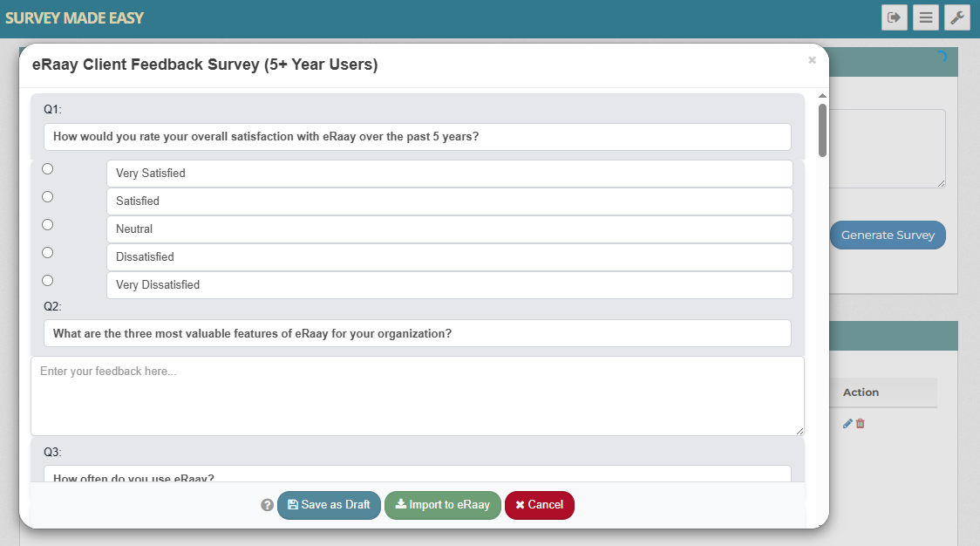Viewport: 980px width, 546px height.
Task: Click the Q2: label
Action: pyautogui.click(x=52, y=306)
